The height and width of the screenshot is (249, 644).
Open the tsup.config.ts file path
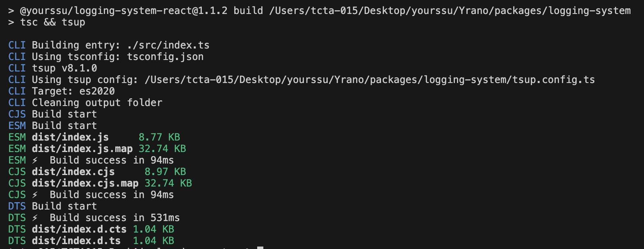click(369, 80)
